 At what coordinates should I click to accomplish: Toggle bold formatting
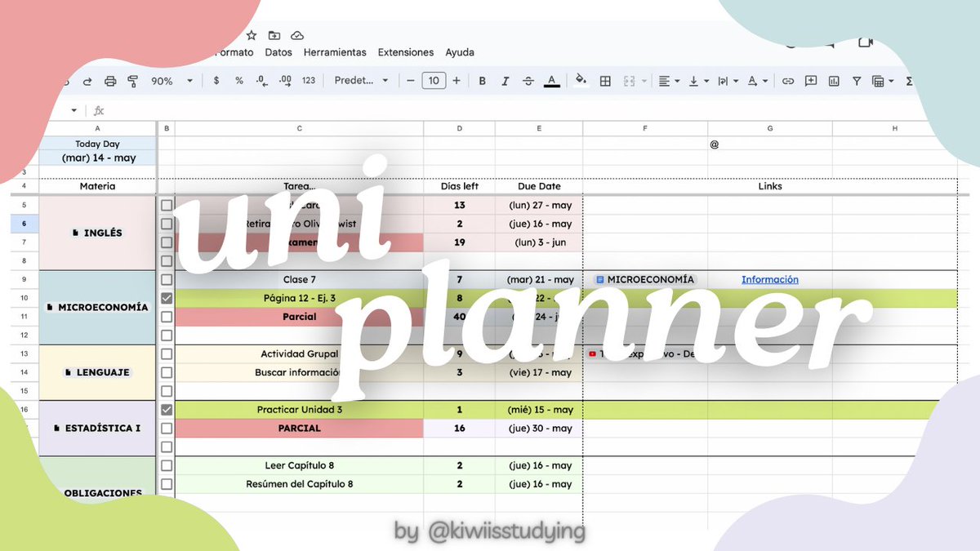coord(482,81)
